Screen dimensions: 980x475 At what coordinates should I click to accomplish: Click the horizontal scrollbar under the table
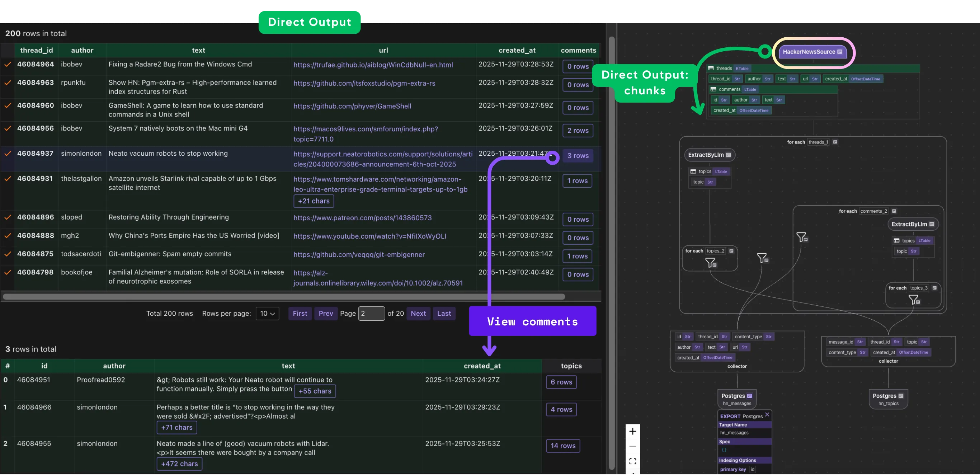tap(283, 296)
